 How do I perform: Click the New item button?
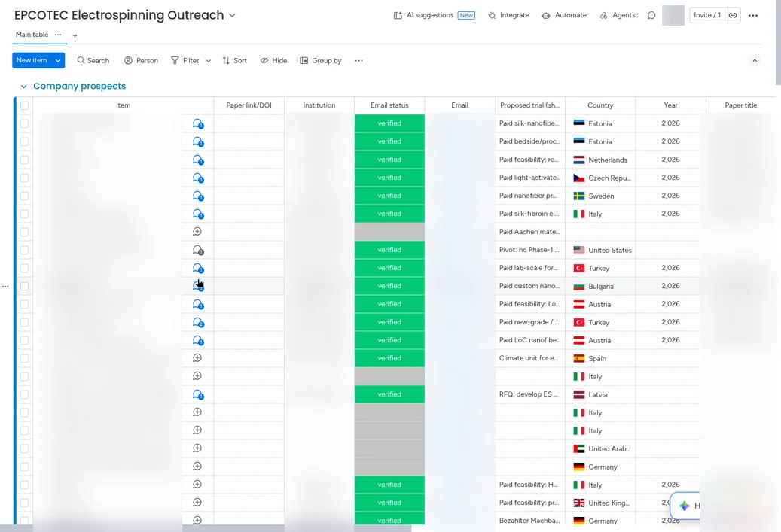click(32, 61)
